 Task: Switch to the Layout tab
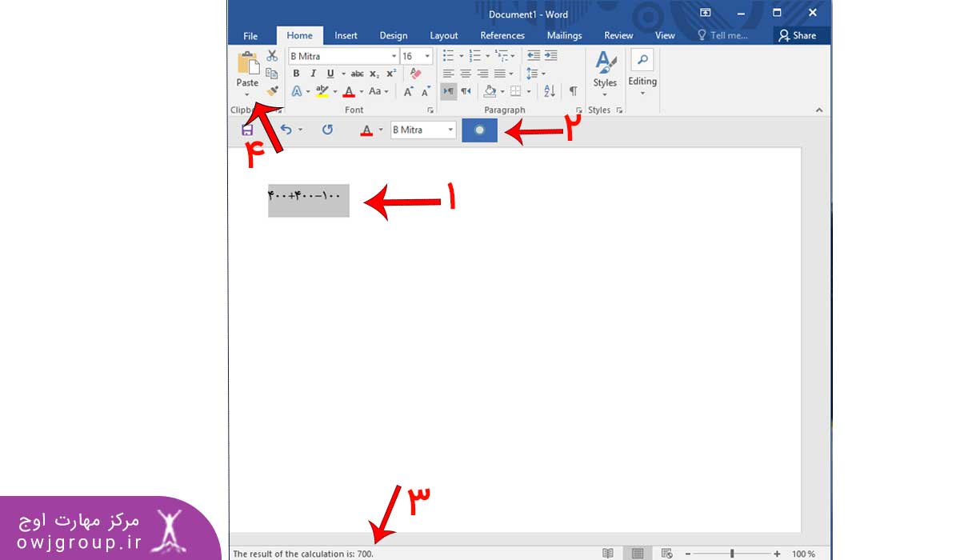(443, 35)
